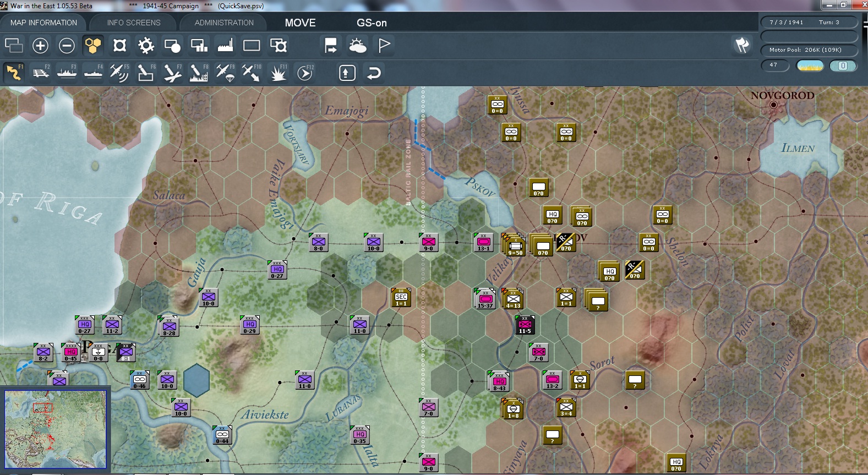Select the F3 naval transport mode
The width and height of the screenshot is (868, 475).
pyautogui.click(x=67, y=73)
